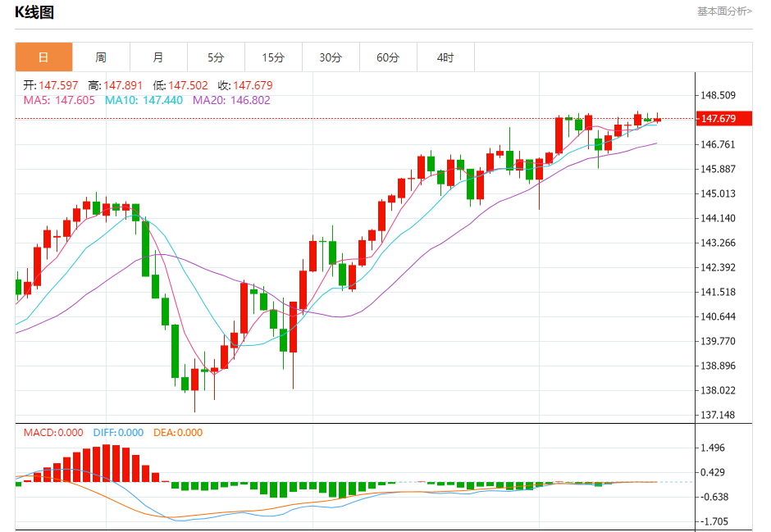Click the -1.705 MACD axis label
This screenshot has width=771, height=532.
713,521
